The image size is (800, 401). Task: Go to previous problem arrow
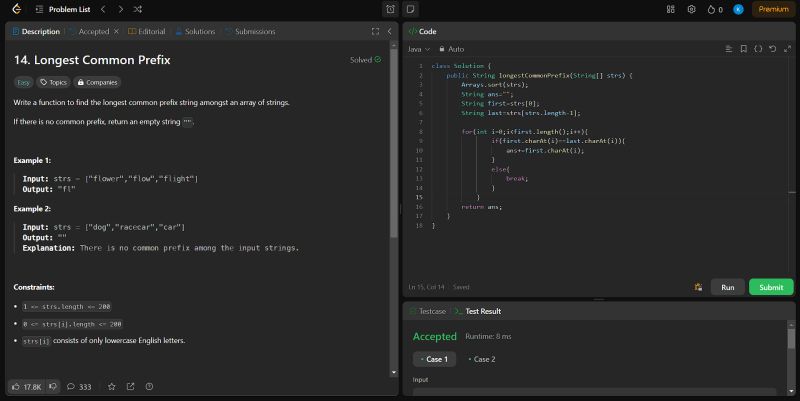tap(103, 9)
